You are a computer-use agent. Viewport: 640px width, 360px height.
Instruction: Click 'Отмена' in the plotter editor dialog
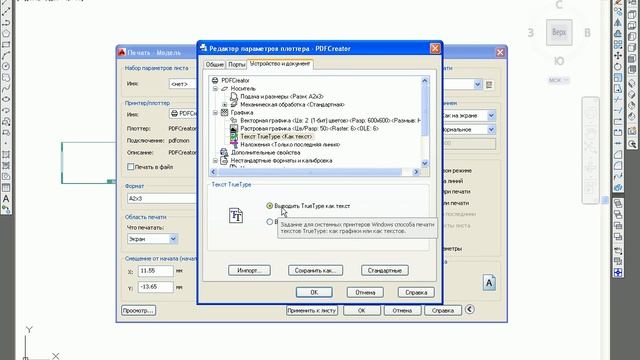pyautogui.click(x=365, y=292)
